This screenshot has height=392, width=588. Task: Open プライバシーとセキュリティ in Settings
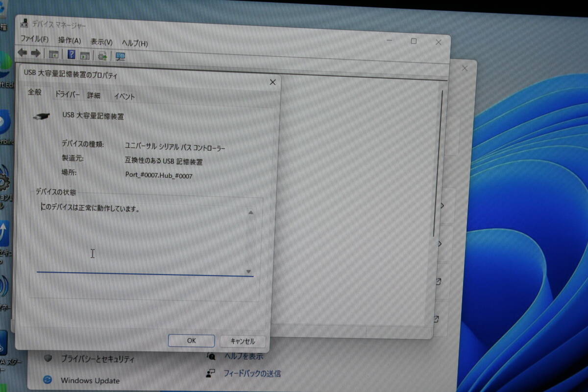(x=98, y=359)
